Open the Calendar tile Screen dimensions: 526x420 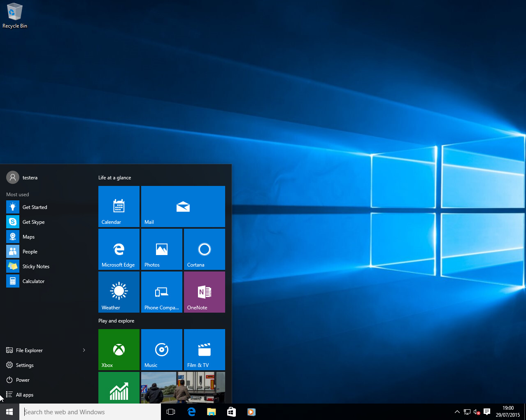click(x=119, y=207)
